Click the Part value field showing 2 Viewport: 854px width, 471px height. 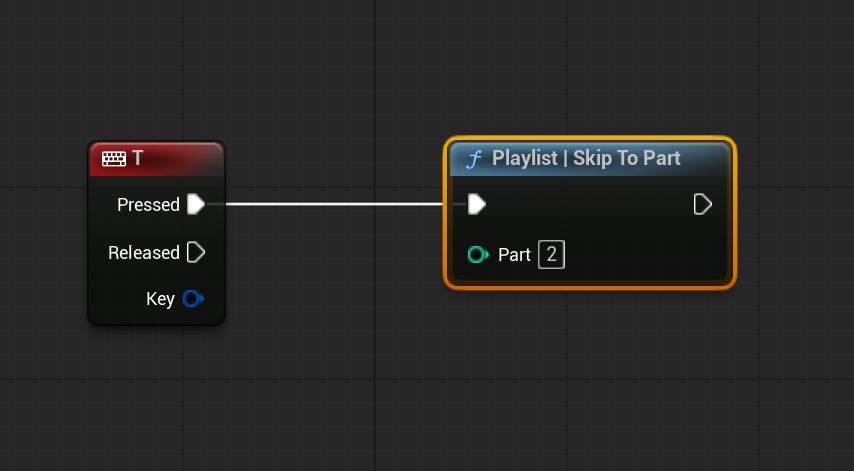pos(551,255)
